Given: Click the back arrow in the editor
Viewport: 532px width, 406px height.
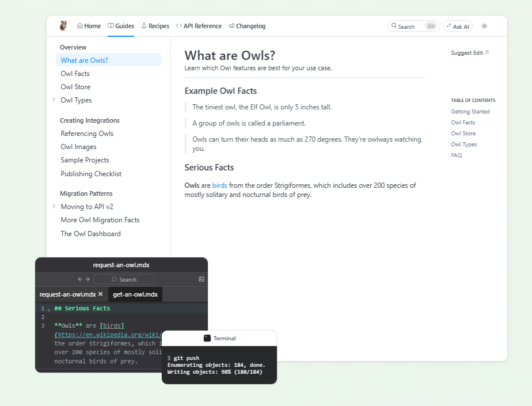Looking at the screenshot, I should tap(80, 279).
